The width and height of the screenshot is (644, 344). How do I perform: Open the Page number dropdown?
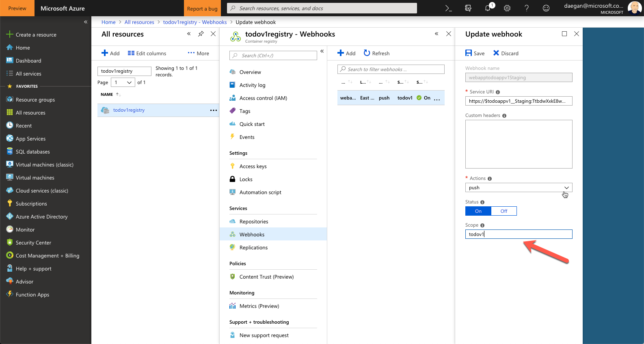(123, 82)
